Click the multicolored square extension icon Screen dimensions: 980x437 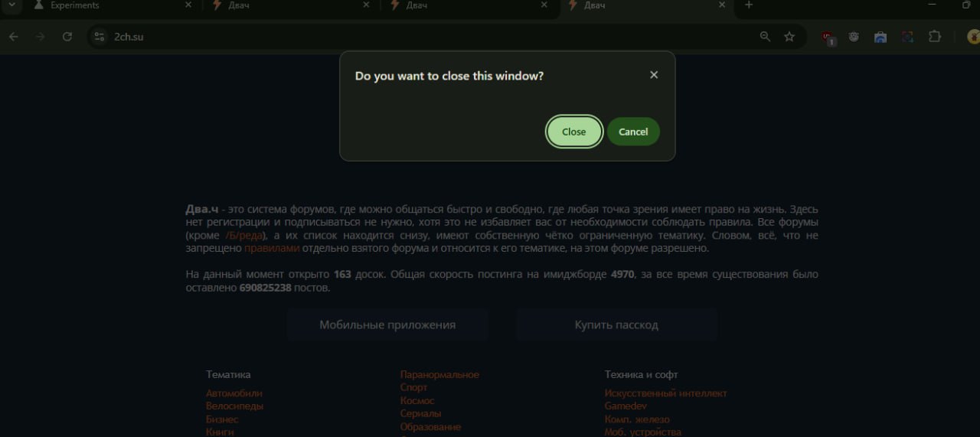coord(907,37)
